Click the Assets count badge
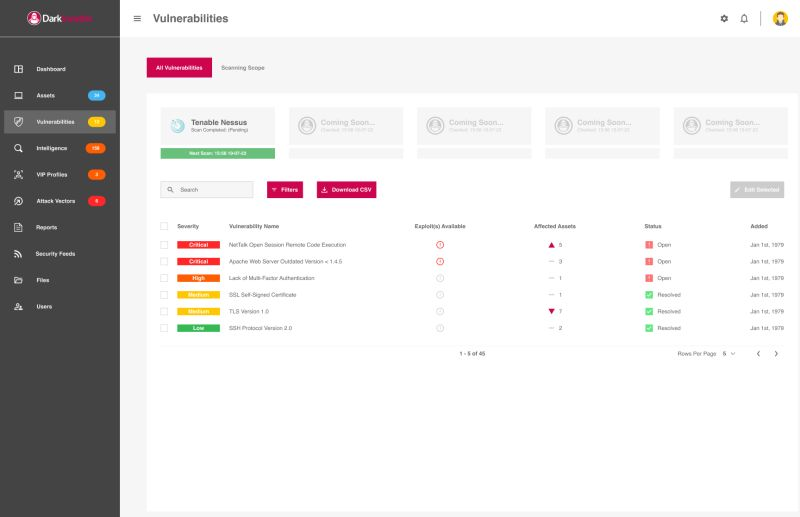Viewport: 800px width, 517px height. pos(96,95)
